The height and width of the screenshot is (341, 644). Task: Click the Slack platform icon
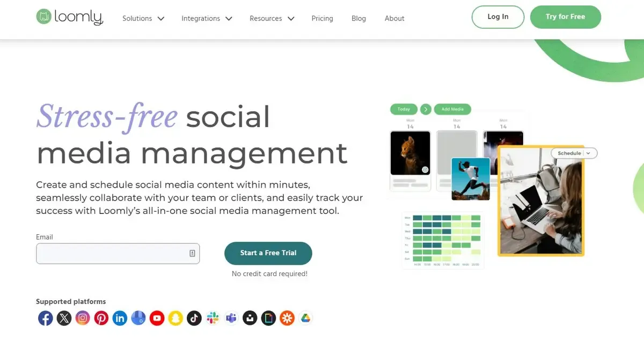pyautogui.click(x=213, y=318)
